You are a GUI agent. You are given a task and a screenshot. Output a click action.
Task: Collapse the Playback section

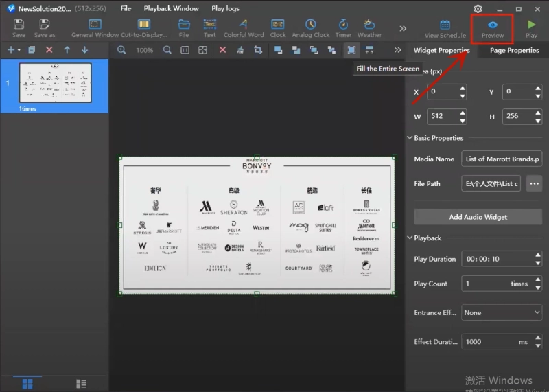[x=410, y=238]
